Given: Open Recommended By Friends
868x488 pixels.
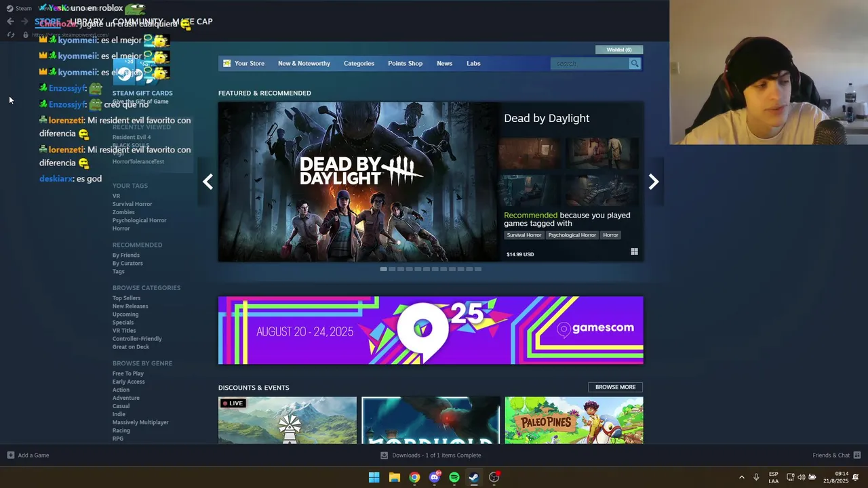Looking at the screenshot, I should pos(126,255).
